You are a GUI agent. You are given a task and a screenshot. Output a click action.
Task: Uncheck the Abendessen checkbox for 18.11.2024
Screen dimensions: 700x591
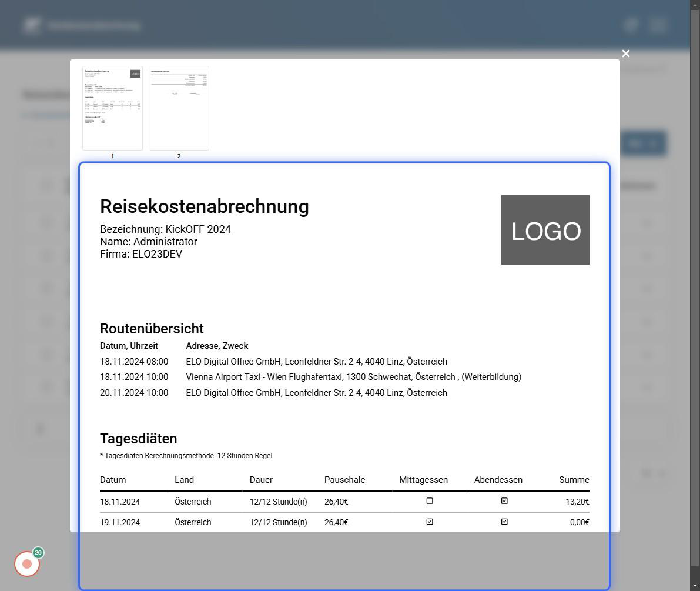pos(504,500)
